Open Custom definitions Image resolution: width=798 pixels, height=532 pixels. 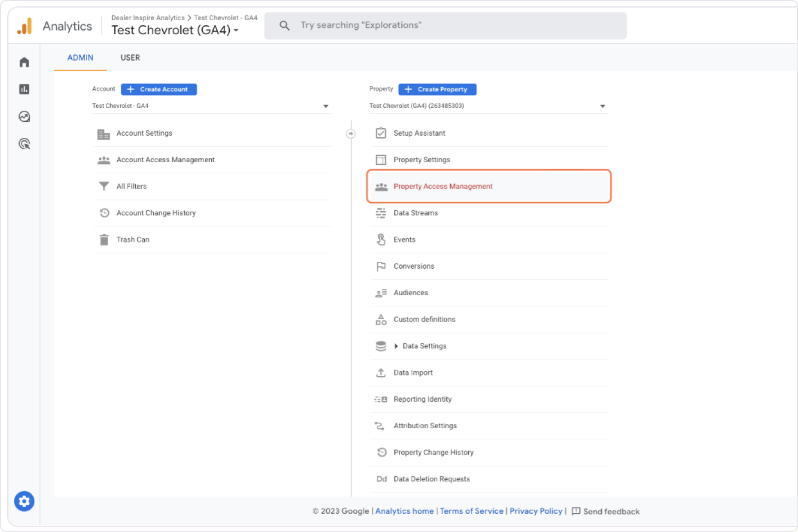point(489,320)
